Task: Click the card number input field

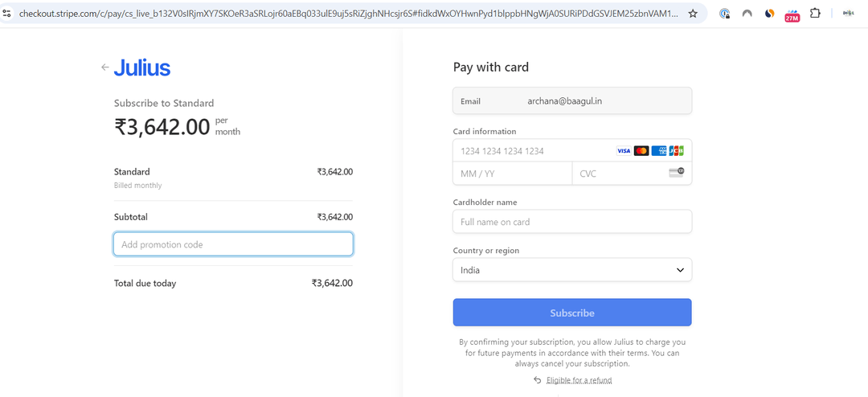Action: tap(530, 151)
